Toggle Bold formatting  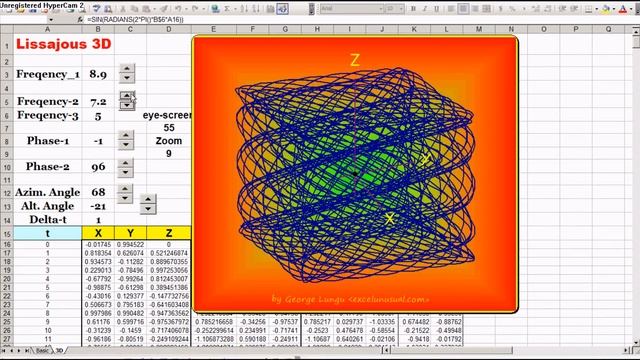click(x=413, y=9)
